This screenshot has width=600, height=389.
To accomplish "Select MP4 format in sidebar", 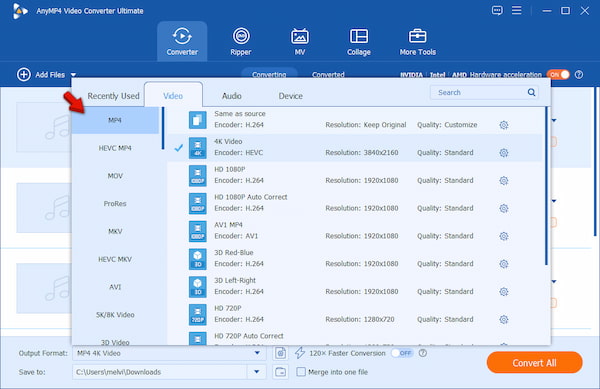I will click(x=115, y=120).
